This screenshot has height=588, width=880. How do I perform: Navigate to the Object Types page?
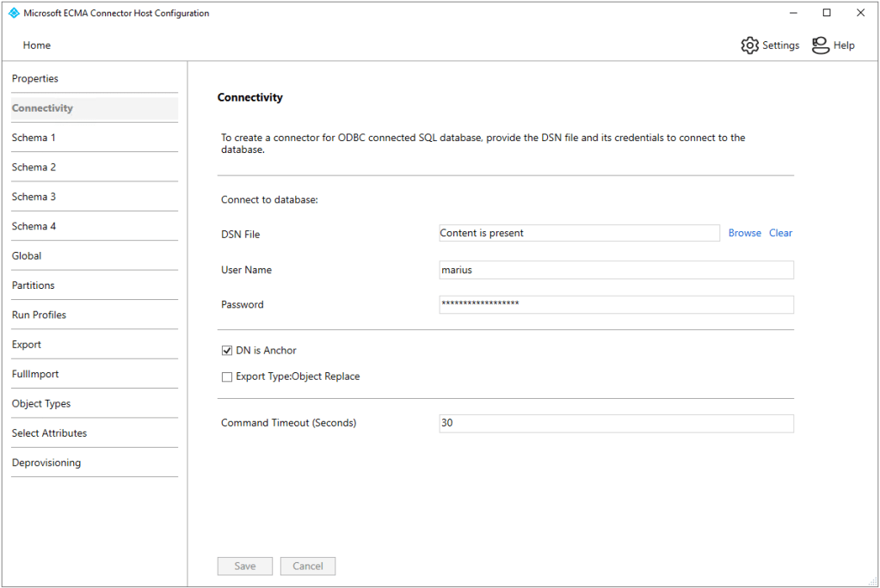(41, 404)
